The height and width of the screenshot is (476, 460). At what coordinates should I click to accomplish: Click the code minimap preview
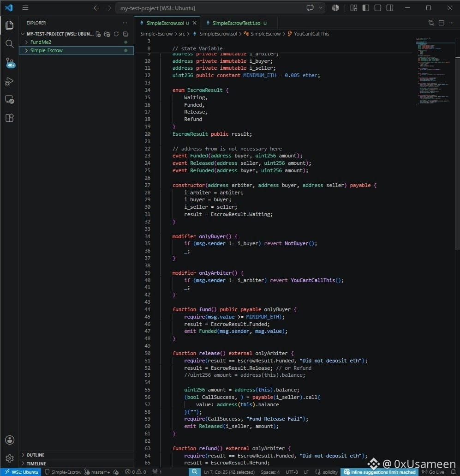pos(434,72)
